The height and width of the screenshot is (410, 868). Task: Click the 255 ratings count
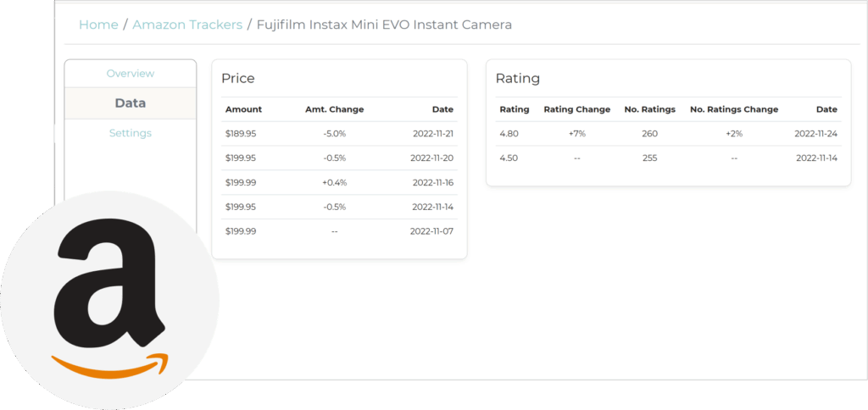(650, 158)
